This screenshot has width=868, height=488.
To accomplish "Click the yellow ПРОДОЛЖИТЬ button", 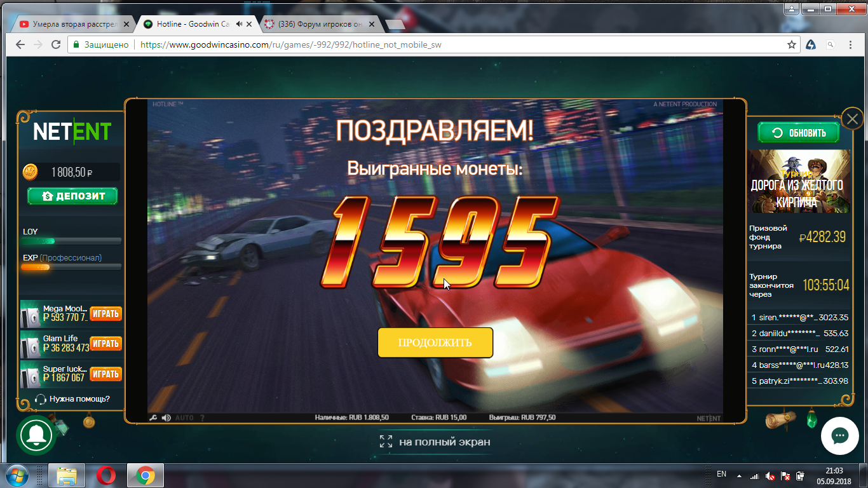I will [x=435, y=342].
